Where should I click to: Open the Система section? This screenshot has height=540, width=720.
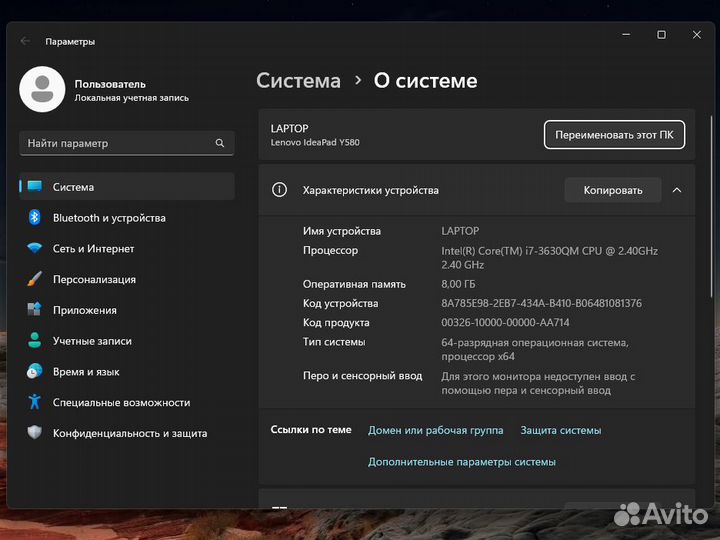click(127, 186)
